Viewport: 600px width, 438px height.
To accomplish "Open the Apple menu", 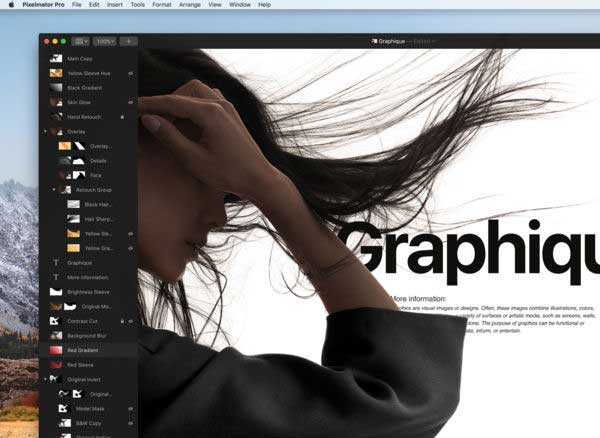I will (11, 5).
